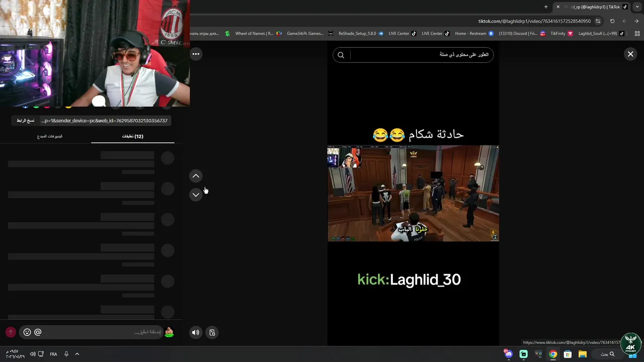
Task: Open Game3rbPc Games bookmark
Action: pos(305,34)
